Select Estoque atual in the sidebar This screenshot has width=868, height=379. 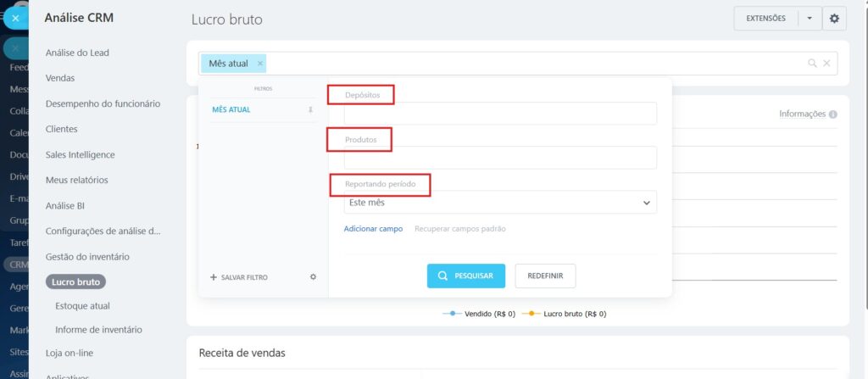(82, 305)
